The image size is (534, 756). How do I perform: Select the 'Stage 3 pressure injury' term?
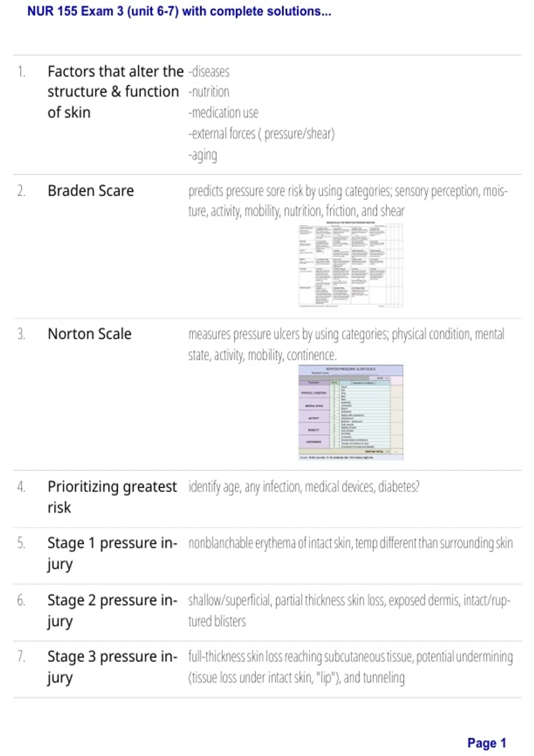coord(112,667)
